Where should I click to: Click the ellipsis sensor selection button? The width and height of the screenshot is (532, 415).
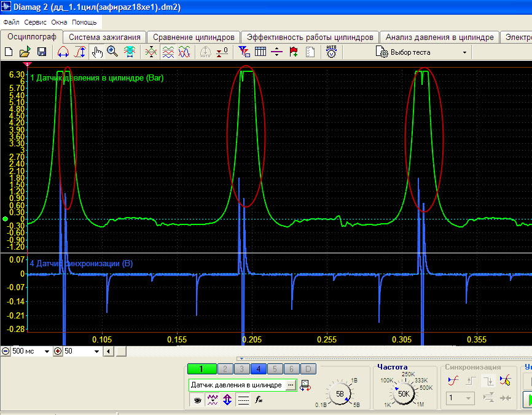[291, 385]
